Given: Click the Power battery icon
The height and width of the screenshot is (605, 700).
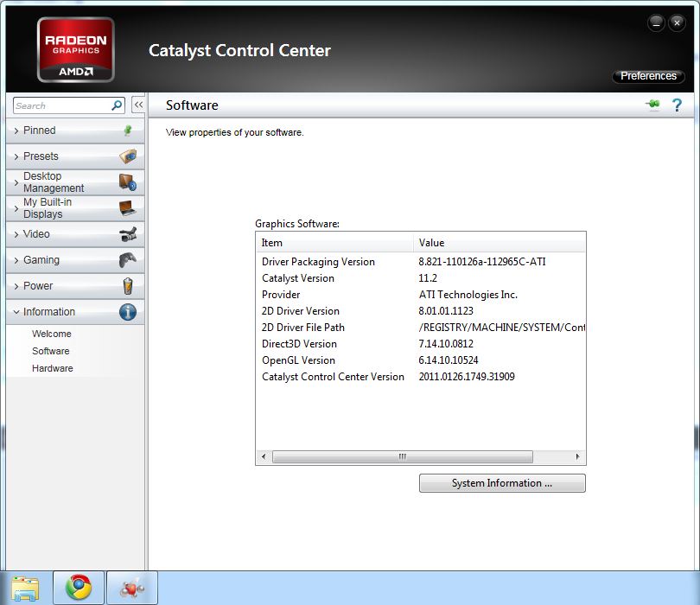Looking at the screenshot, I should (128, 286).
